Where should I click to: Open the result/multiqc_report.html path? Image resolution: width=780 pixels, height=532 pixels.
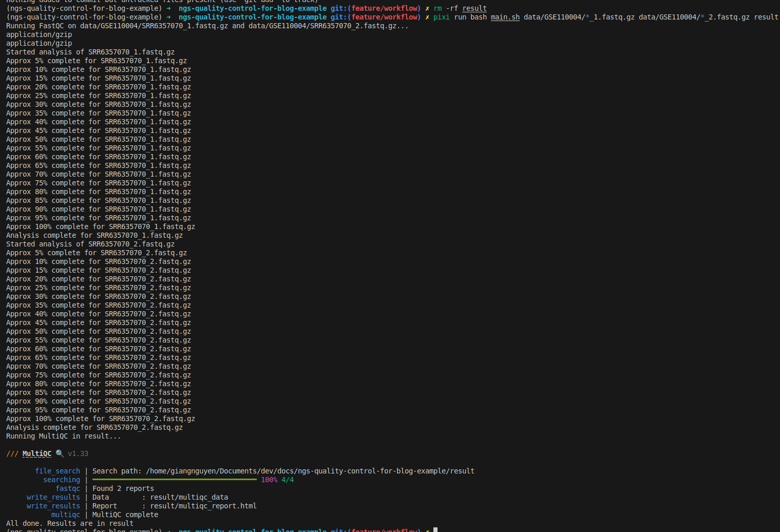tap(203, 506)
